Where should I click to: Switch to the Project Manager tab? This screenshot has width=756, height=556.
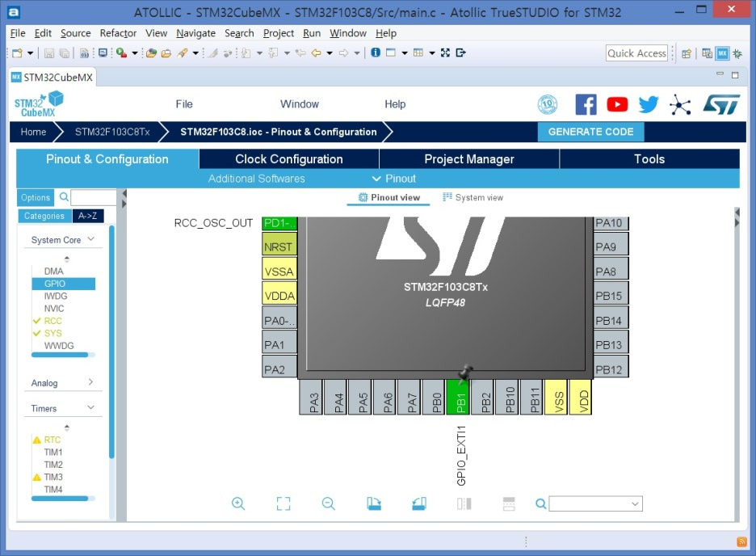[x=469, y=159]
